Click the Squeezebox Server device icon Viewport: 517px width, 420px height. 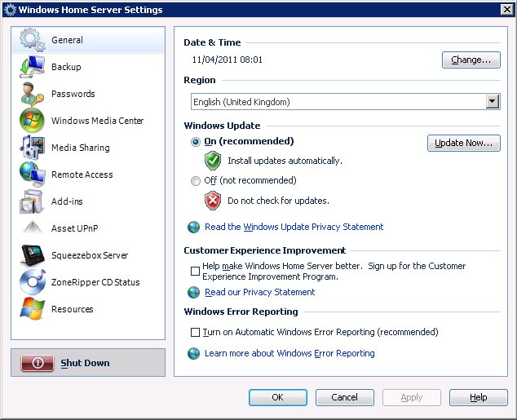pyautogui.click(x=32, y=255)
